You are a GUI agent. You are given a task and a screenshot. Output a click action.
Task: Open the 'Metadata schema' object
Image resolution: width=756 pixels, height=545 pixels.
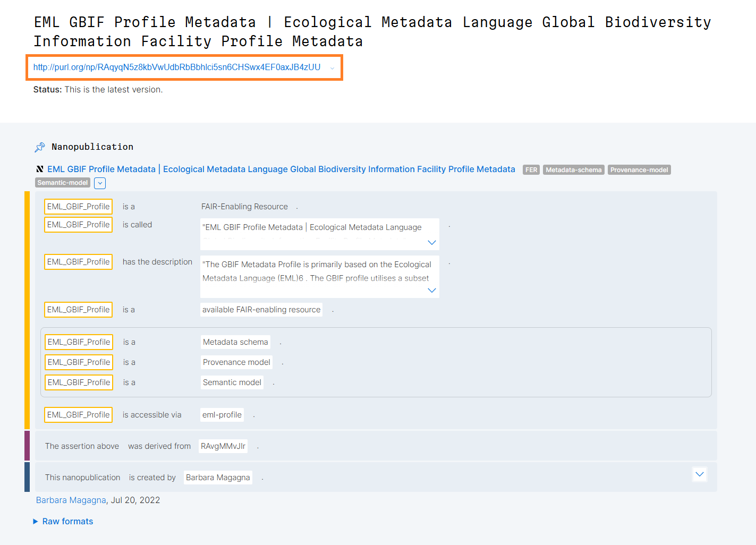tap(235, 342)
